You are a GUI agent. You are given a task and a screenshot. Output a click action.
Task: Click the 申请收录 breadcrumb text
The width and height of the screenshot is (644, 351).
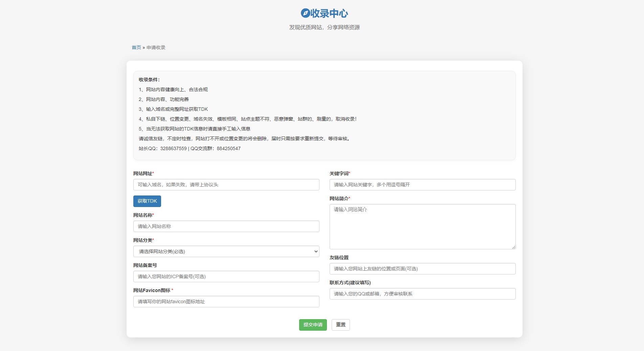[156, 47]
